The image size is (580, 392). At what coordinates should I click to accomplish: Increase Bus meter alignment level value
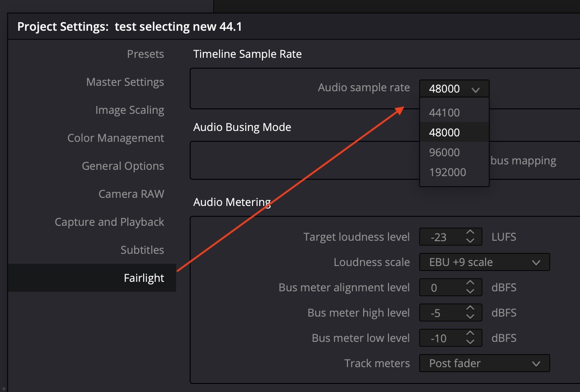(x=470, y=283)
